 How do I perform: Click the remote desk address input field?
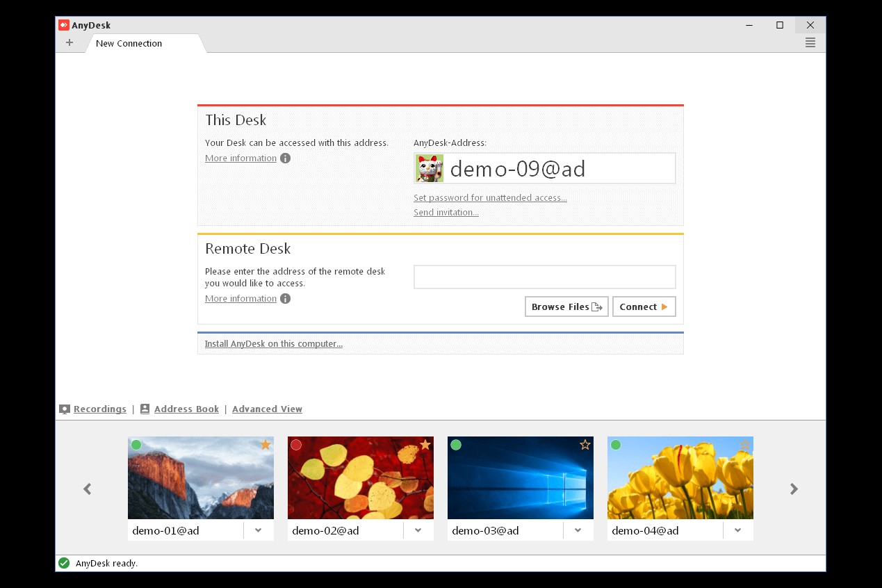(544, 277)
